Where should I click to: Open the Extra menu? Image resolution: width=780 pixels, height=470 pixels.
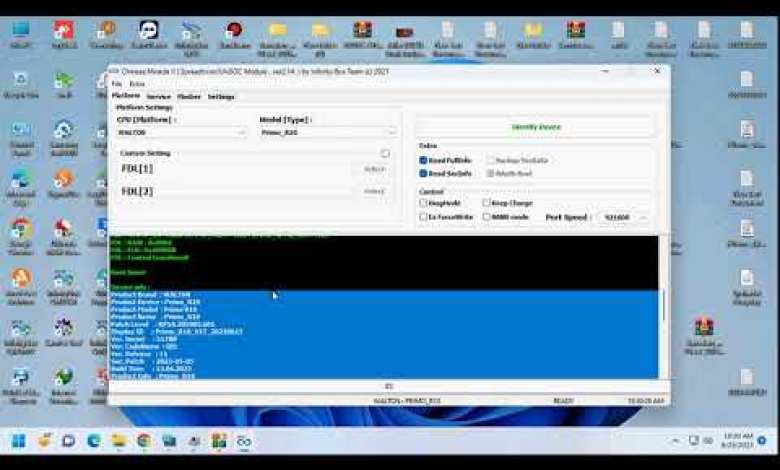point(137,84)
